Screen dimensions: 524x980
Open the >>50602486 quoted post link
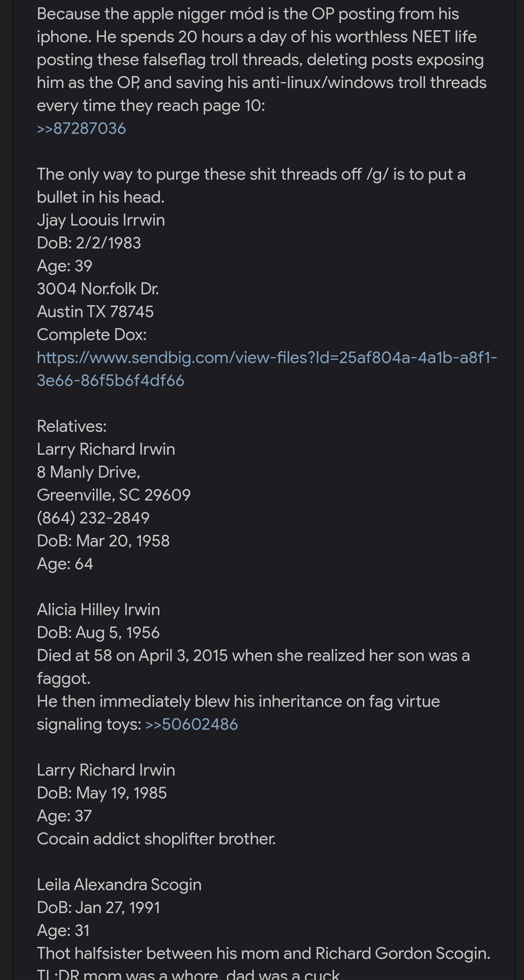pos(191,724)
